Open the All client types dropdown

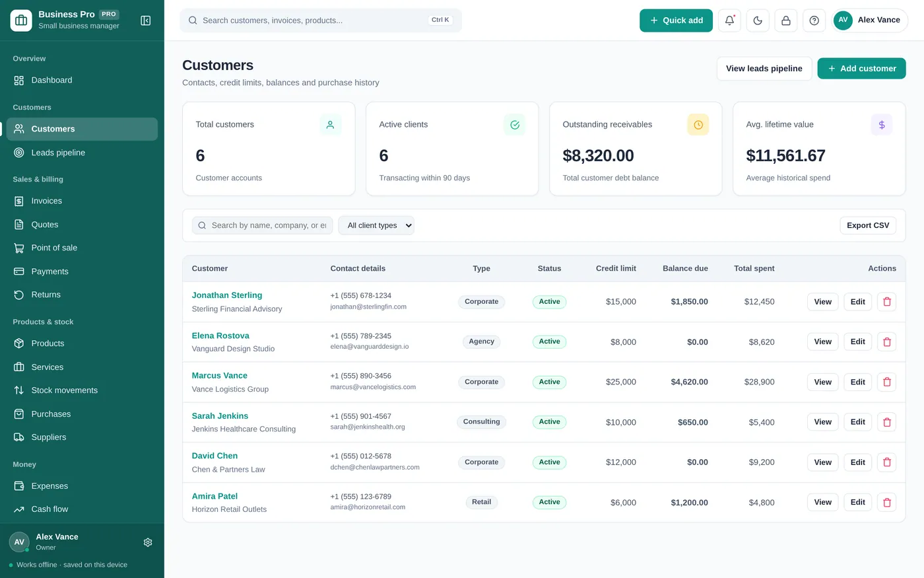coord(376,225)
